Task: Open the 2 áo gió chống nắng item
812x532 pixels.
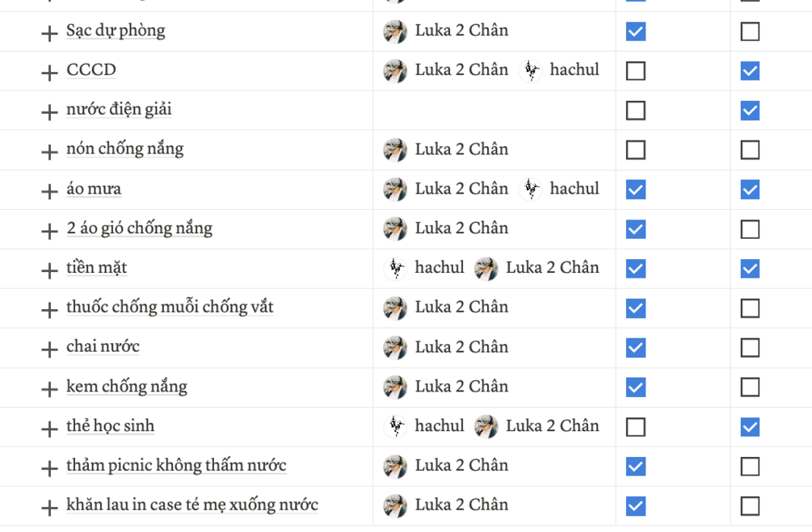Action: [x=139, y=228]
